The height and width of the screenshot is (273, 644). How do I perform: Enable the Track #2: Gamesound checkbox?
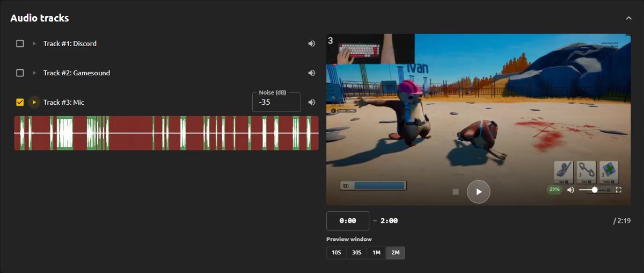tap(20, 73)
